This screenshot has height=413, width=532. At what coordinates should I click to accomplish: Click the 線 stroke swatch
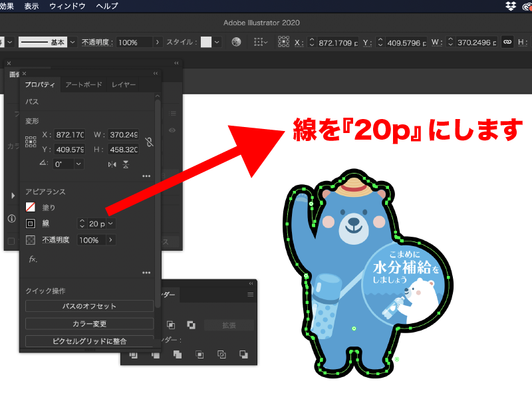click(31, 223)
